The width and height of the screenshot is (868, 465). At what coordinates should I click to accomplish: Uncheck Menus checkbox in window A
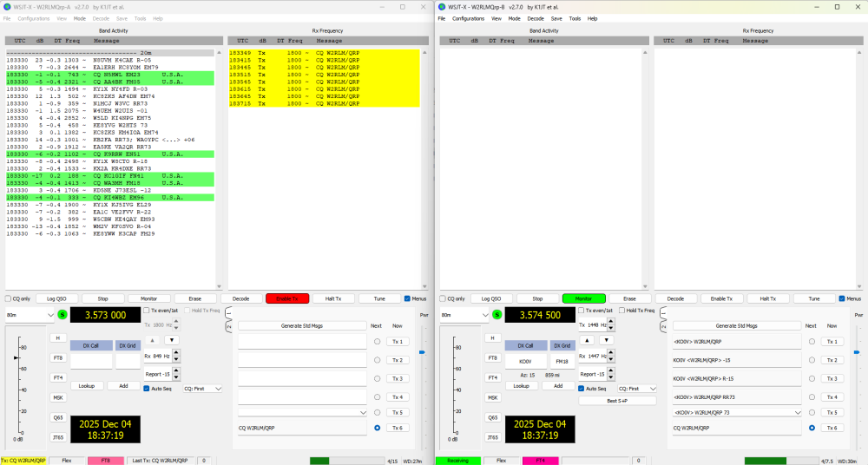tap(407, 299)
